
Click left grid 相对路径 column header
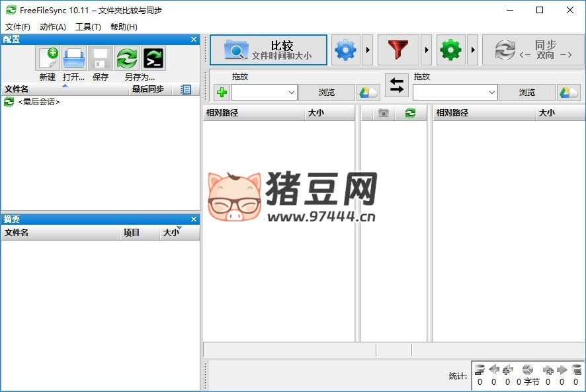(254, 113)
